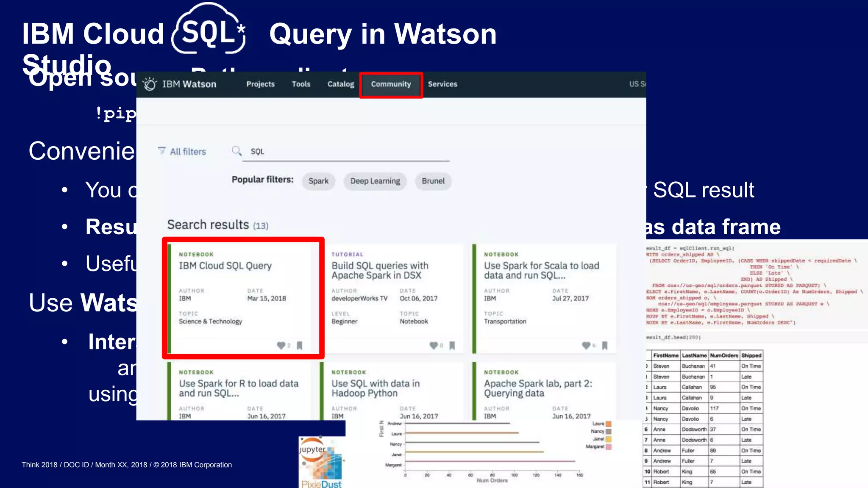Like the IBM Cloud SQL Query card
The height and width of the screenshot is (488, 868).
281,345
